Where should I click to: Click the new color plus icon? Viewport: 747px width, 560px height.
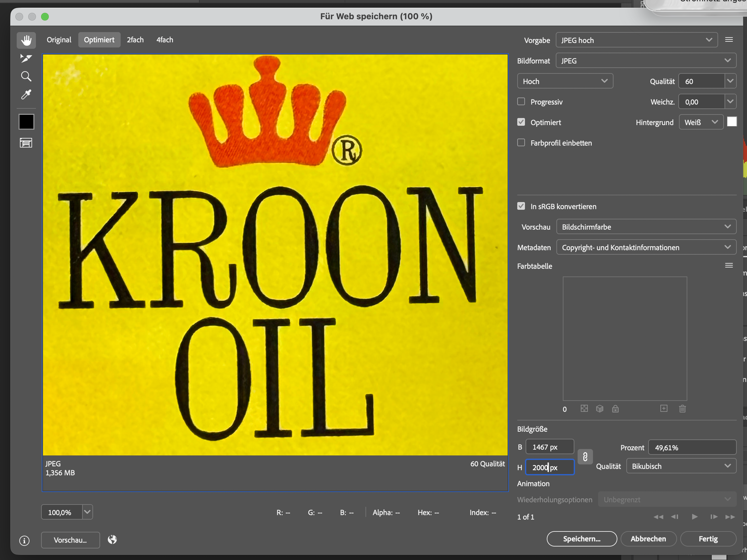click(x=664, y=408)
